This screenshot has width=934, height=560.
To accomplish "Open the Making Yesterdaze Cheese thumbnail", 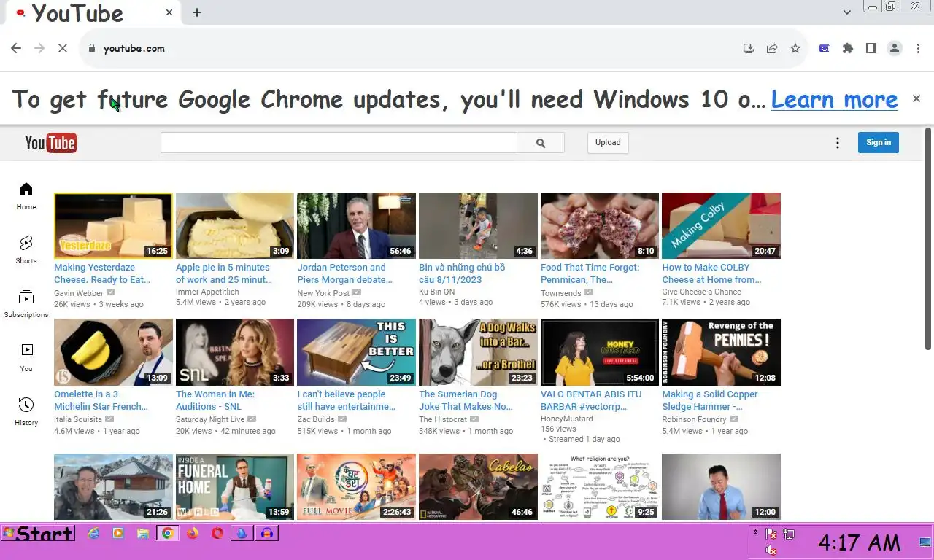I will pyautogui.click(x=113, y=225).
